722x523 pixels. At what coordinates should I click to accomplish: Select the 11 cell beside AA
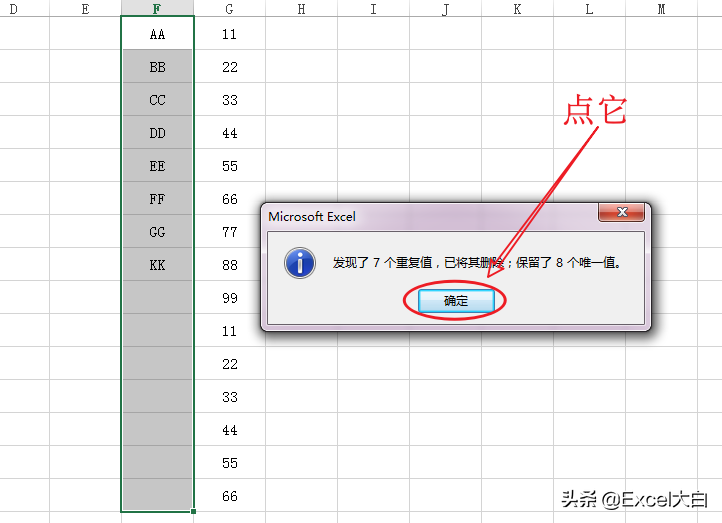pos(229,34)
